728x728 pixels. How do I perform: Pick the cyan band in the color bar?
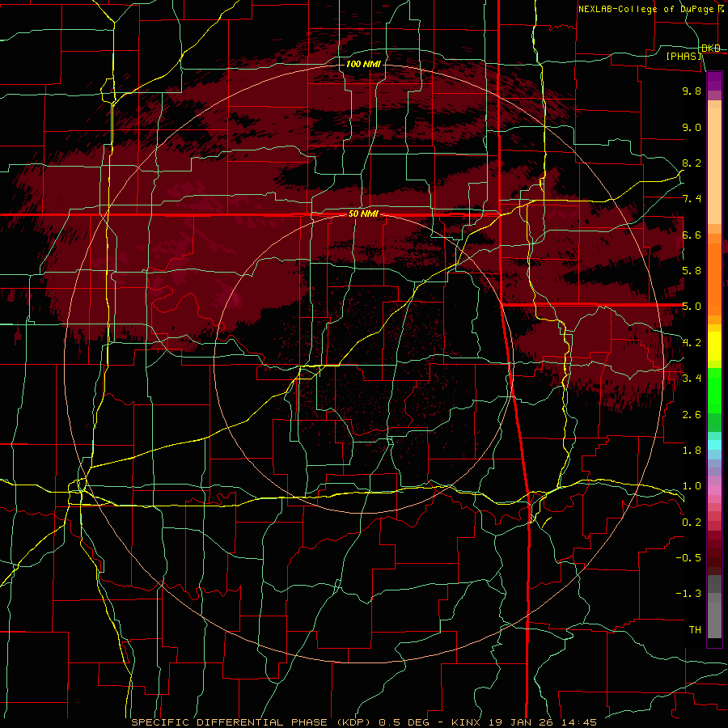coord(714,445)
